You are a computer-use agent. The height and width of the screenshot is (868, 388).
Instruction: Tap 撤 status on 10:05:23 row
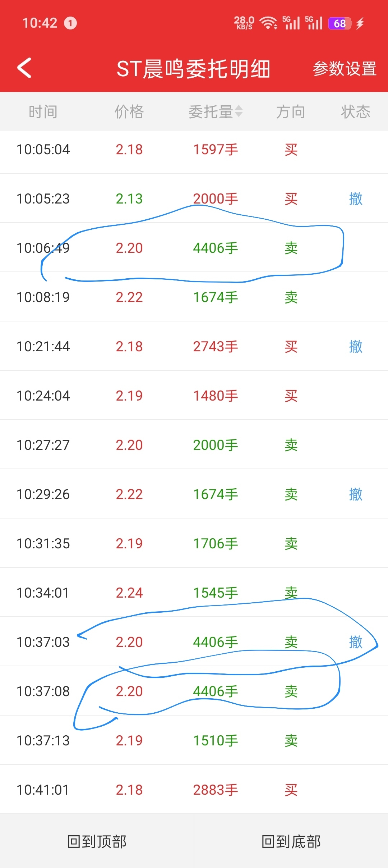coord(356,198)
